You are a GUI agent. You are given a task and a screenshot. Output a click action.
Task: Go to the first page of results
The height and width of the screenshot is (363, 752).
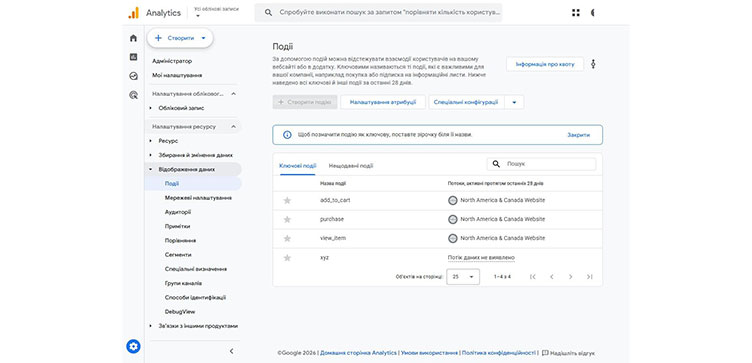tap(533, 277)
